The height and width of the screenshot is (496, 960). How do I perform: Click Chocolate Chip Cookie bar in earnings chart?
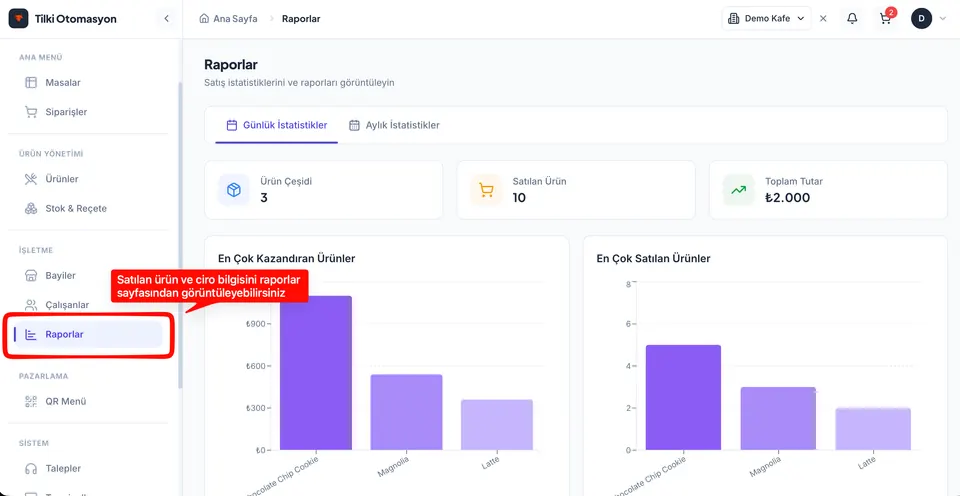point(316,373)
